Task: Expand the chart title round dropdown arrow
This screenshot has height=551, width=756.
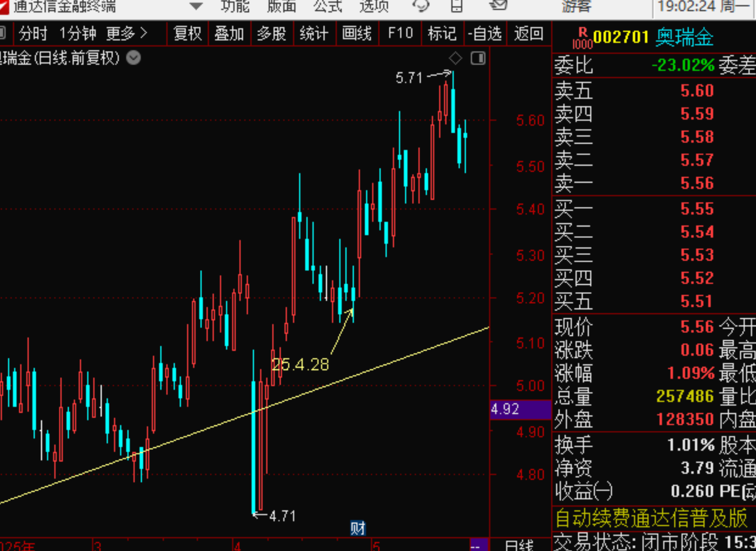Action: pyautogui.click(x=133, y=58)
